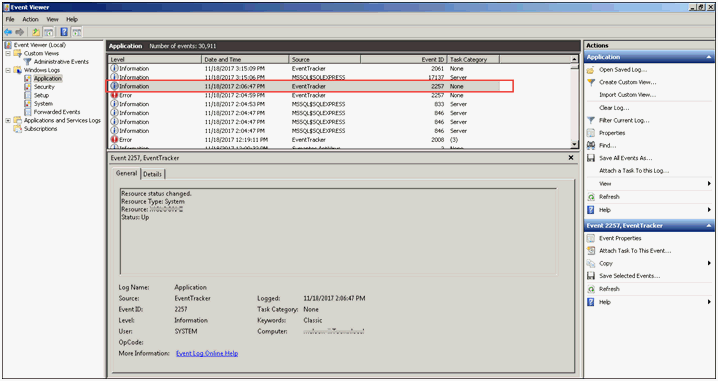Open the Action menu
Screen dimensions: 718x381
(31, 19)
